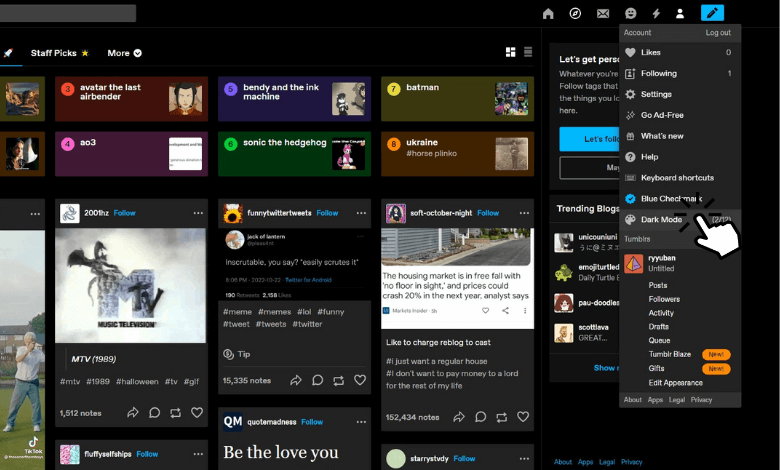Like the funnytwittertweets post

360,380
